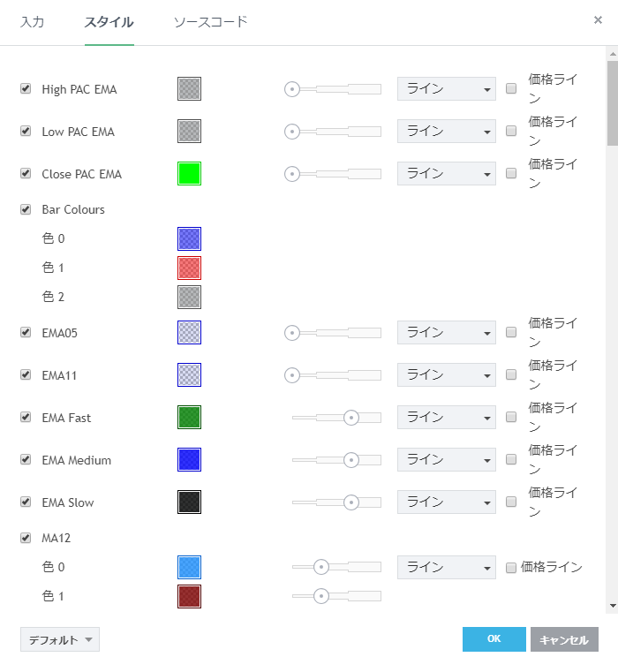Open the EMA Medium blue color swatch
Viewport: 618px width, 672px height.
(x=189, y=459)
